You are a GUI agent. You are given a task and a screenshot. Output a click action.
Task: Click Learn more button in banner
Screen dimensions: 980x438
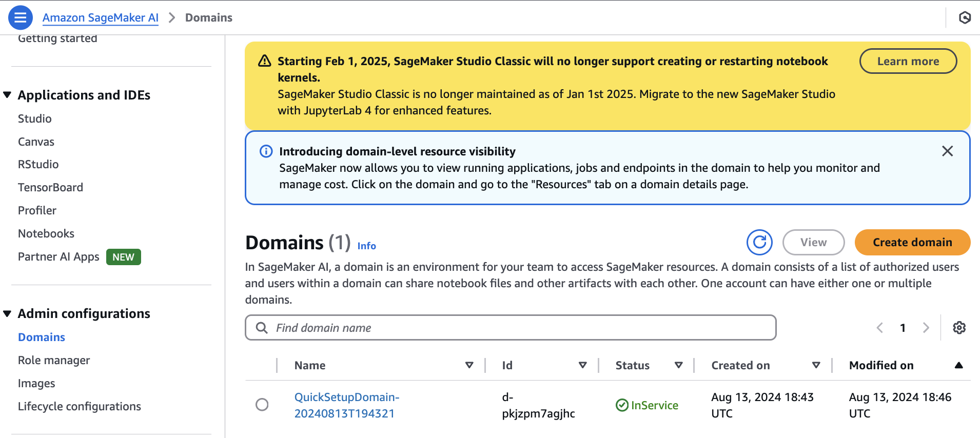(x=908, y=61)
